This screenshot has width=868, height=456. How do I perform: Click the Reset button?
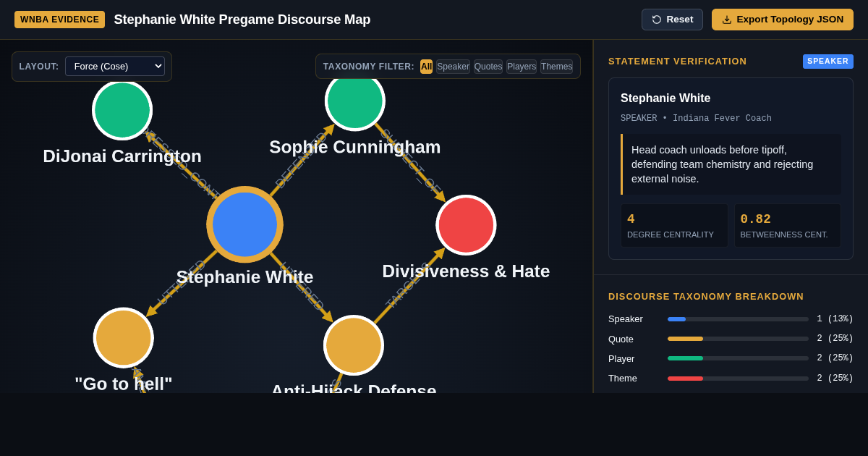pos(672,20)
